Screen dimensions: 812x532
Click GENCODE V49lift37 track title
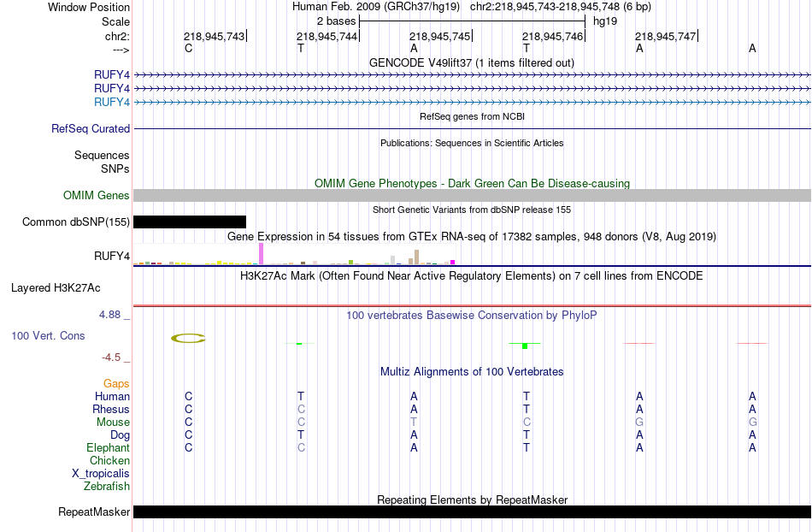point(471,62)
